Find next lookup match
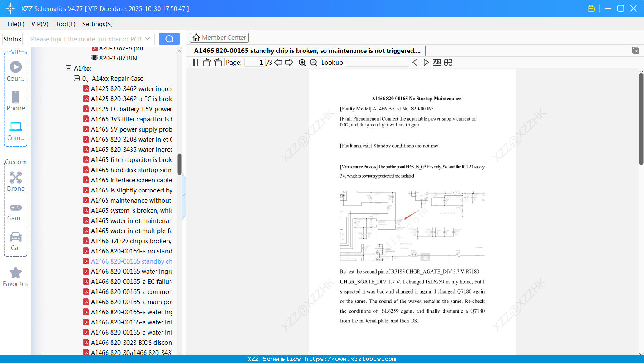644x363 pixels. pos(426,63)
